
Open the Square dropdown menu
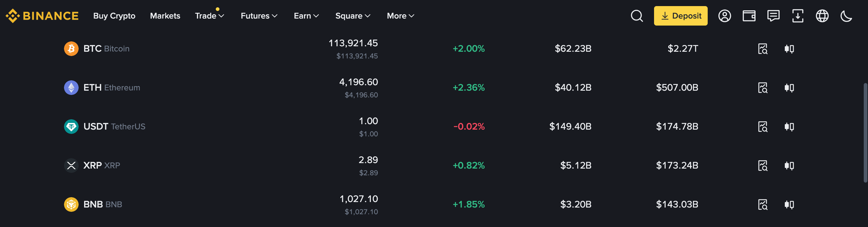[x=352, y=16]
